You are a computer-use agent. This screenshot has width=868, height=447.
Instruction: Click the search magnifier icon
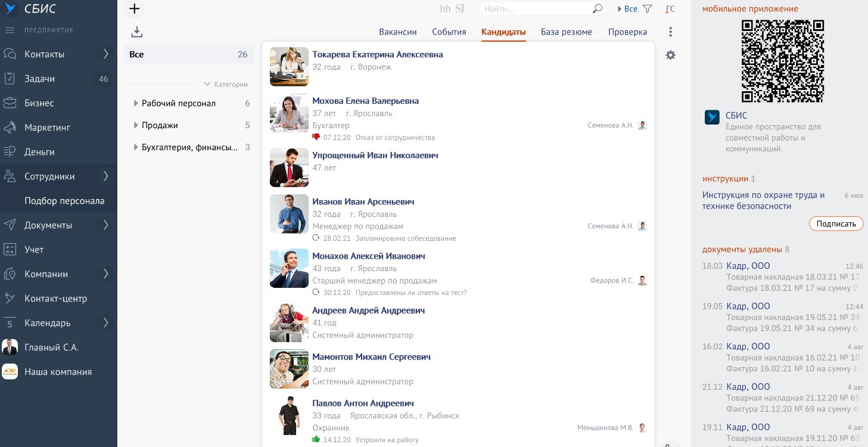tap(597, 9)
